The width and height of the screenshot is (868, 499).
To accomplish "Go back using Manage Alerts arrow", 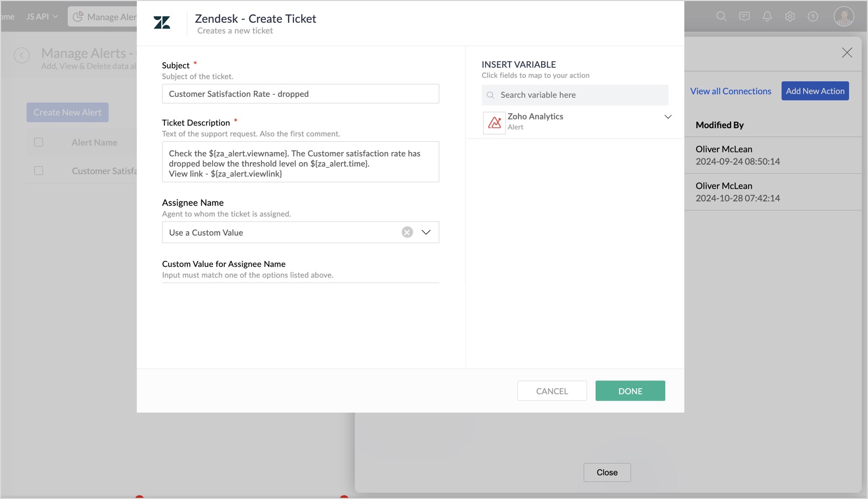I will point(22,55).
